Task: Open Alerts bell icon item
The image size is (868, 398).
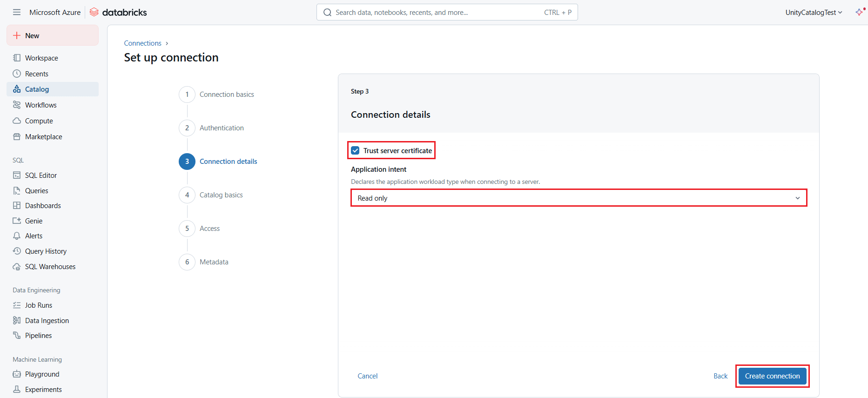Action: (17, 236)
